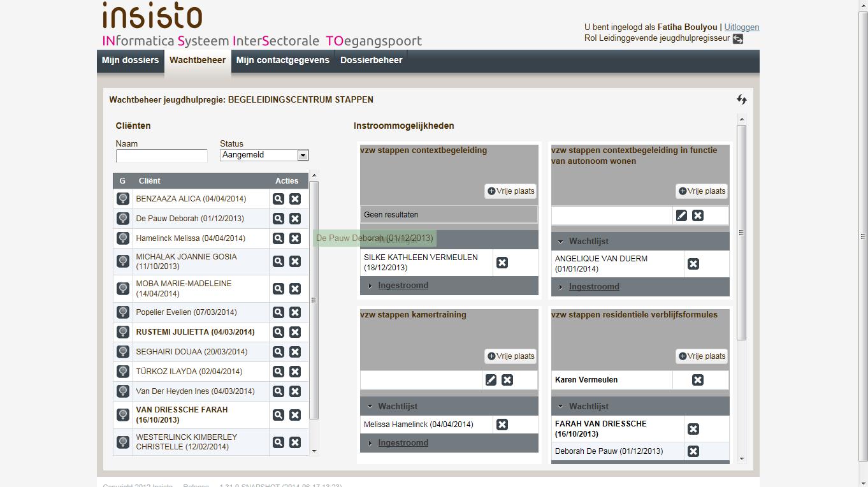
Task: View WESTERLINCK KIMBERLEY CHRISTELLE details
Action: point(278,442)
